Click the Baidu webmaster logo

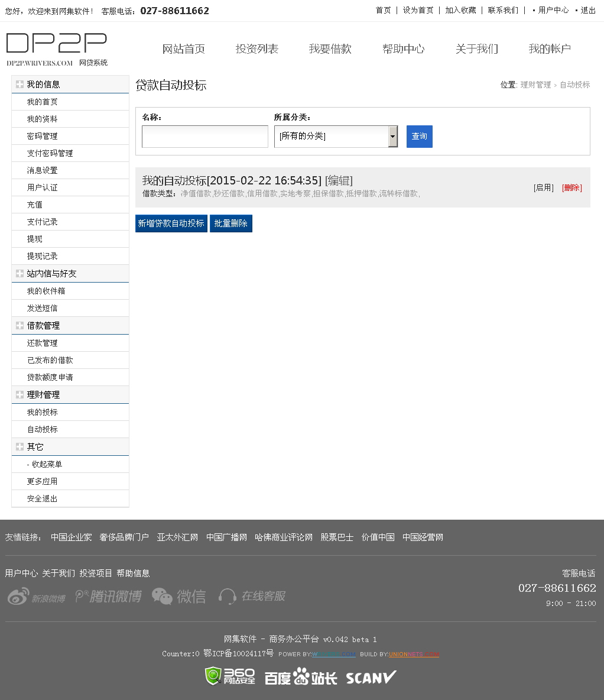coord(300,677)
